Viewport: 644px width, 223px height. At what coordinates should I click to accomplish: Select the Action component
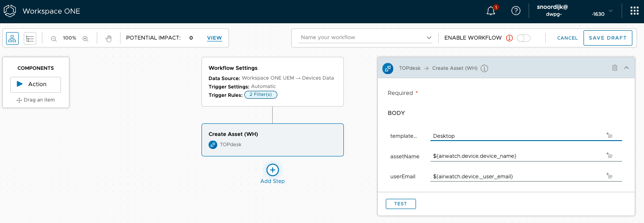tap(35, 84)
